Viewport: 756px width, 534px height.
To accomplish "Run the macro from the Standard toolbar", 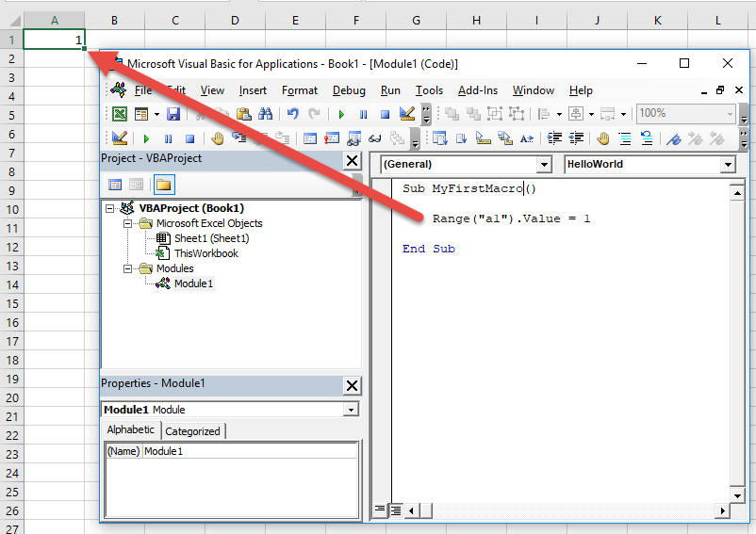I will coord(341,114).
